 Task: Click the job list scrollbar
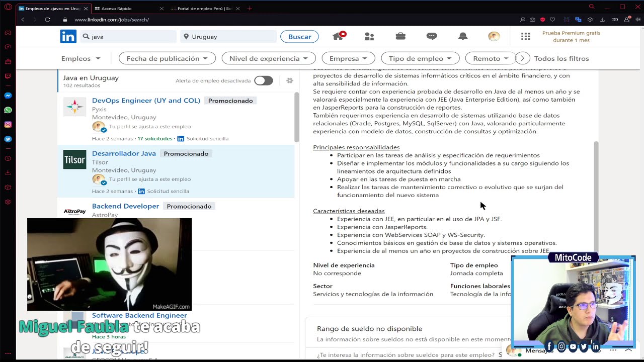coord(296,117)
